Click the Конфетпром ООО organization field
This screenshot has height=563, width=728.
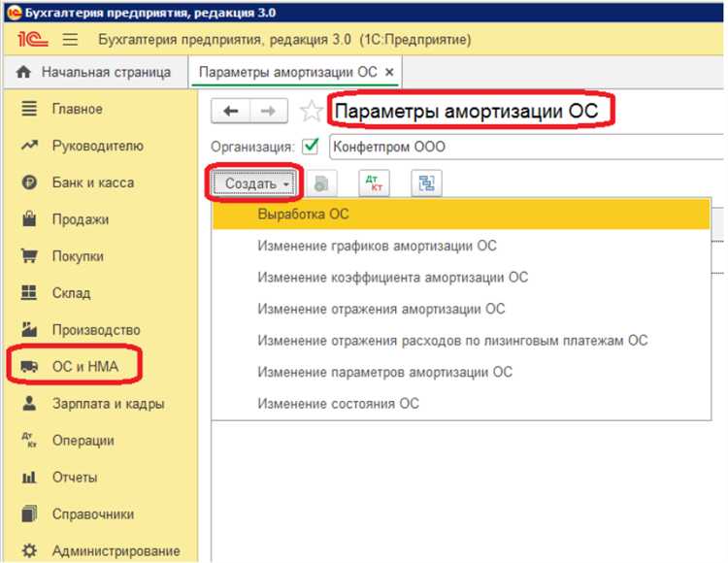point(526,147)
